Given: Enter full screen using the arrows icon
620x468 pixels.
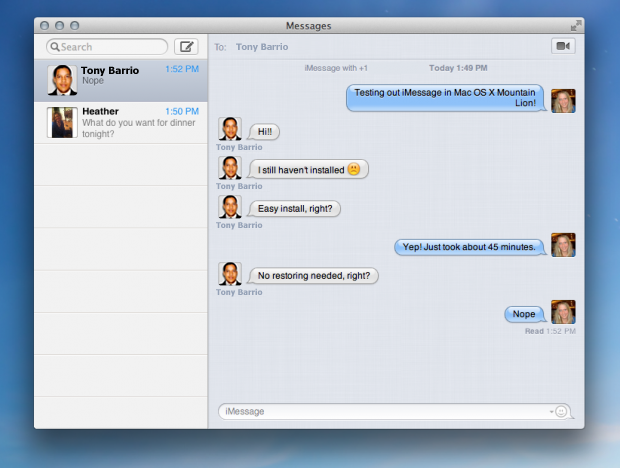Looking at the screenshot, I should click(x=576, y=26).
